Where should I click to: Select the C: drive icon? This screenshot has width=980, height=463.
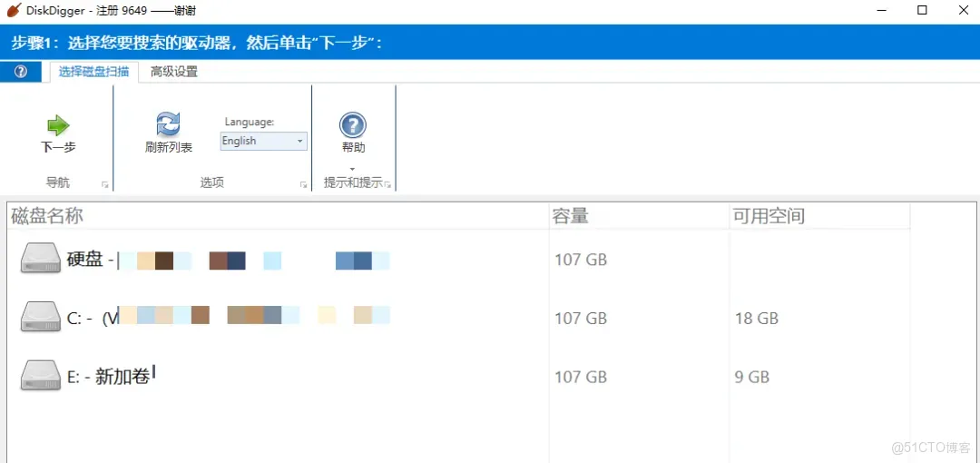click(41, 317)
